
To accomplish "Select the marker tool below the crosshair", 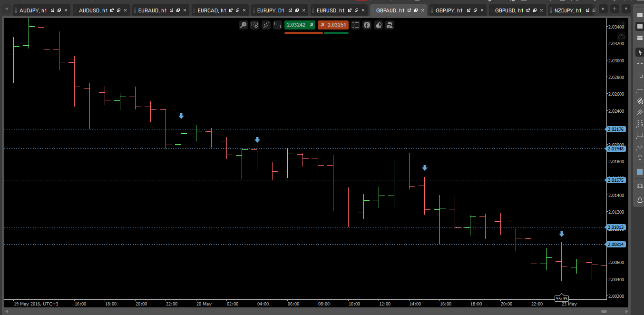I will coord(640,75).
